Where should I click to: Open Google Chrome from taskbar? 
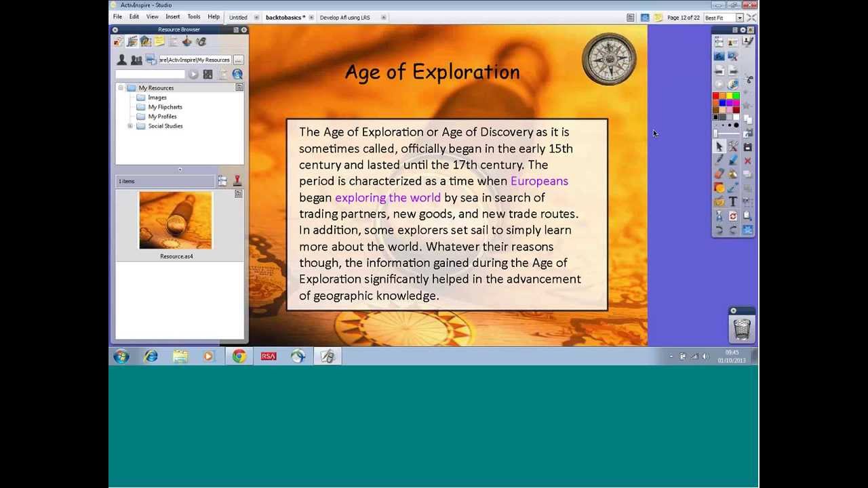[239, 356]
